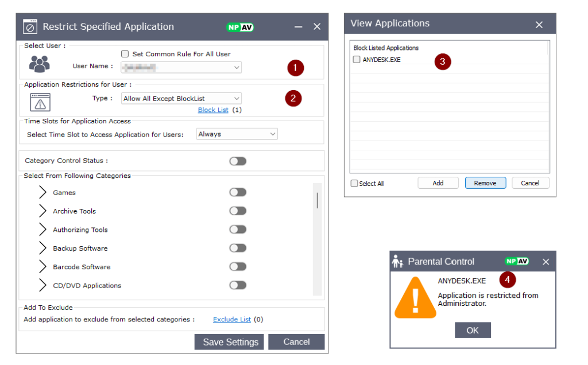Click the users group icon
This screenshot has width=588, height=365.
click(39, 63)
